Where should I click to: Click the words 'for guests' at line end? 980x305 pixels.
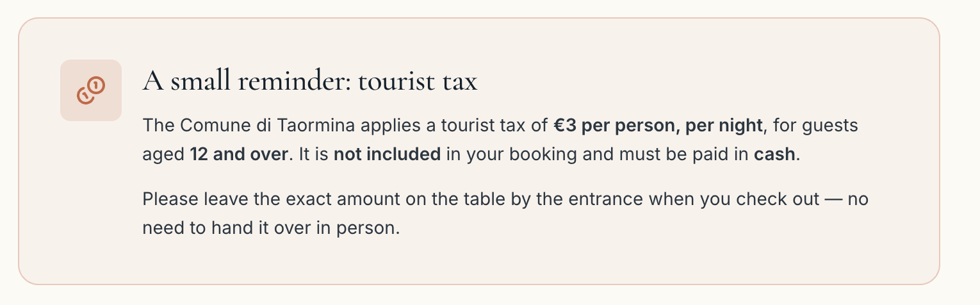pos(815,126)
